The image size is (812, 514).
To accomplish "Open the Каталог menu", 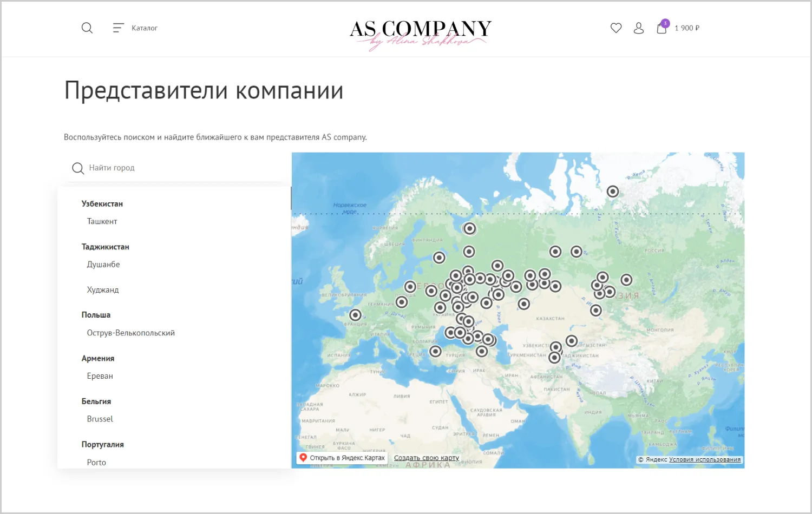I will 135,28.
